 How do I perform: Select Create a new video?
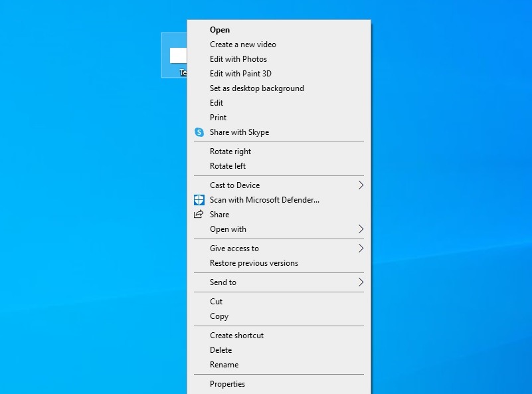coord(242,45)
